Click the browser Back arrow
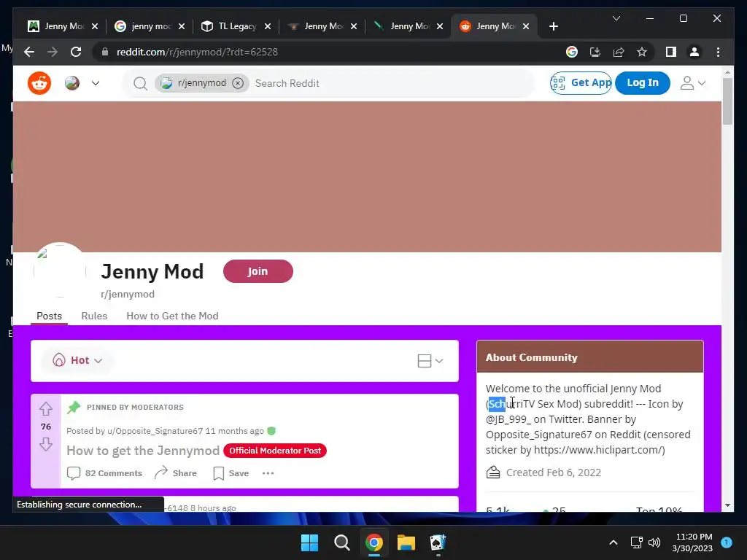 pos(29,52)
